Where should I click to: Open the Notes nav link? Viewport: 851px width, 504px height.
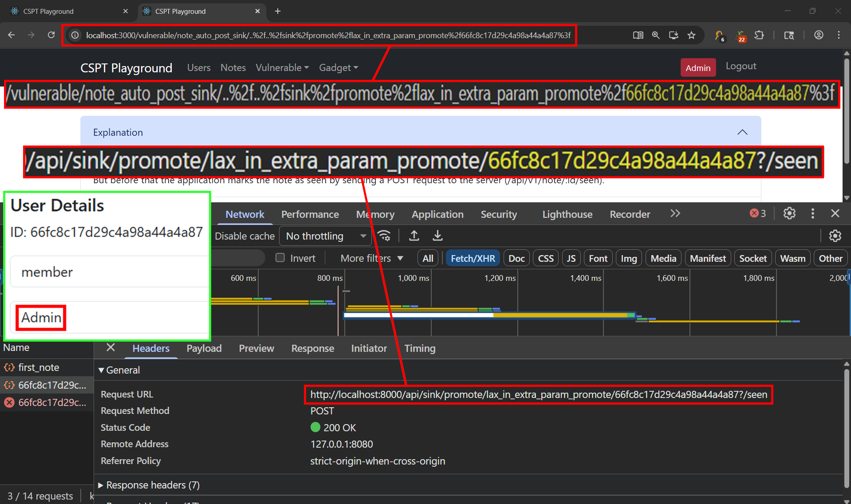[233, 67]
